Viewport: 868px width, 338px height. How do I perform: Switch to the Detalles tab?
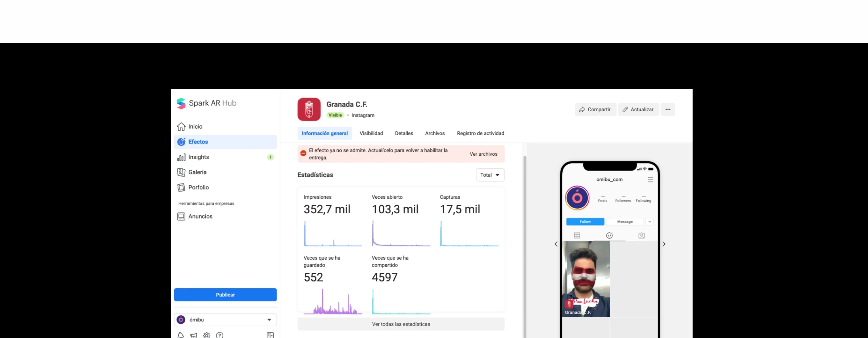tap(404, 133)
